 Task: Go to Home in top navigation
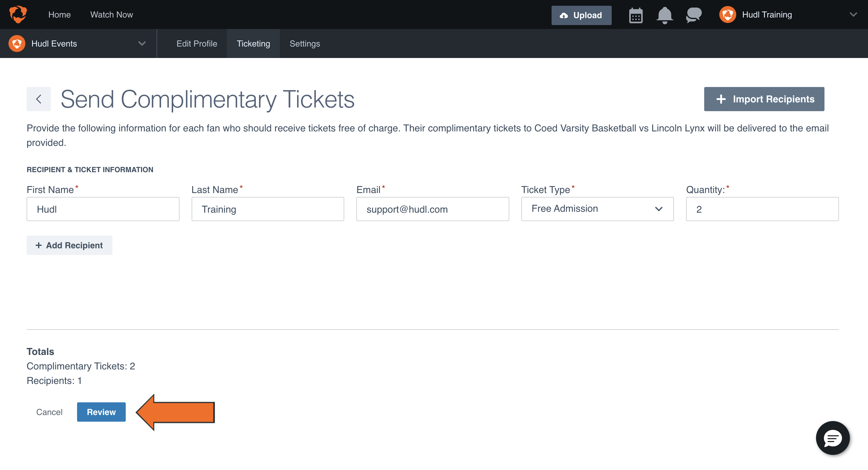tap(60, 14)
